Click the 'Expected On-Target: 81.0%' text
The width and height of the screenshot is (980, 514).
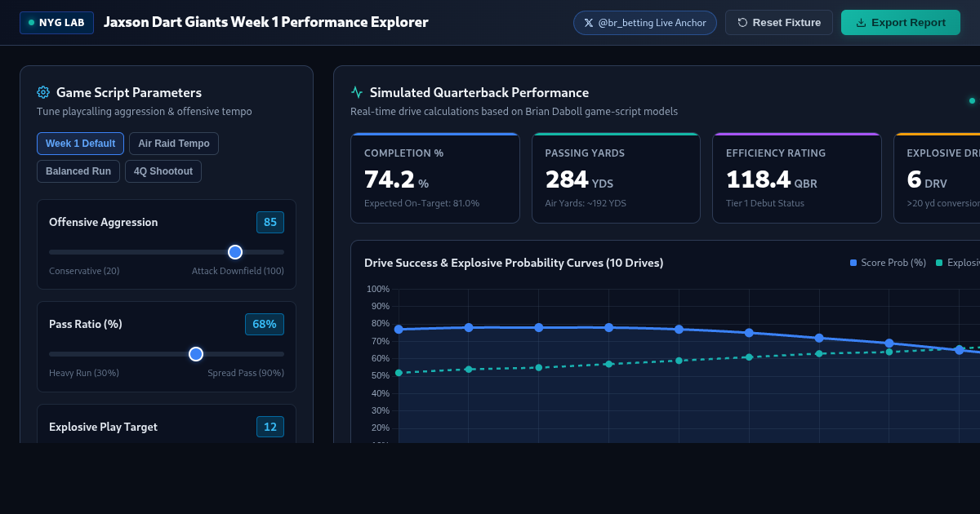(421, 203)
